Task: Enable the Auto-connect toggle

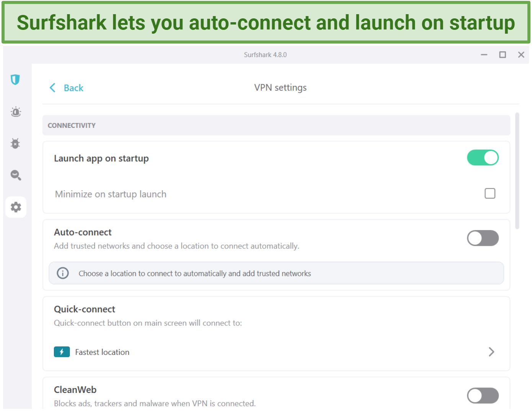Action: (482, 238)
